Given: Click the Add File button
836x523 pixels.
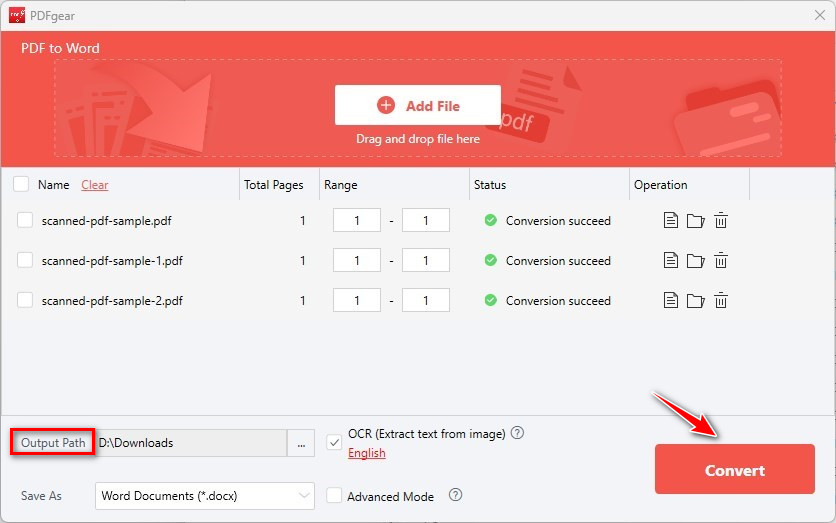Looking at the screenshot, I should click(x=418, y=105).
